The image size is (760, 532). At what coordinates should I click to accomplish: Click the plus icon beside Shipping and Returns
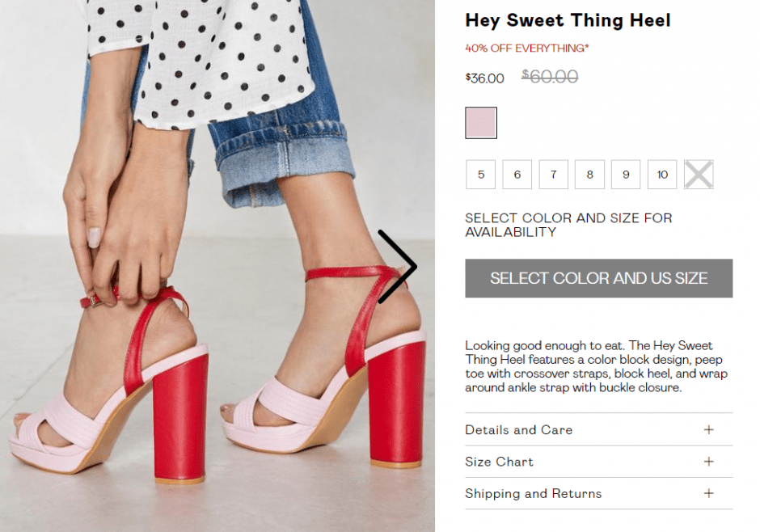point(709,493)
